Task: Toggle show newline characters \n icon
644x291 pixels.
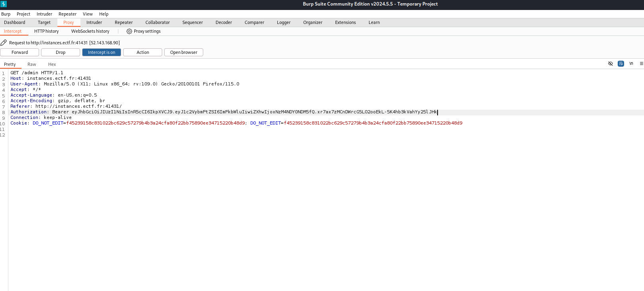Action: [x=631, y=63]
